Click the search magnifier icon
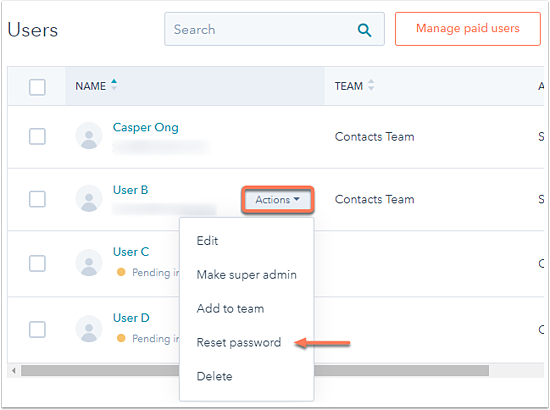The width and height of the screenshot is (550, 410). pyautogui.click(x=364, y=30)
